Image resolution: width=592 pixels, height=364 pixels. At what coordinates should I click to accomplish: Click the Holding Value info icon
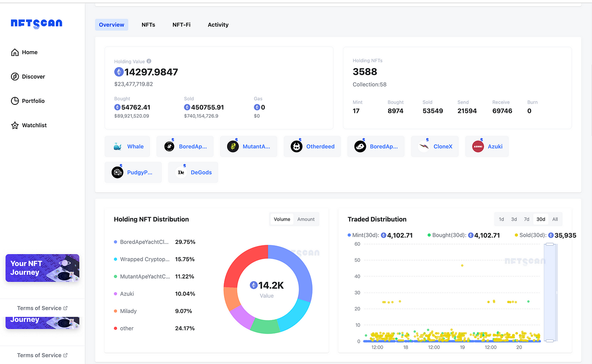click(x=149, y=61)
